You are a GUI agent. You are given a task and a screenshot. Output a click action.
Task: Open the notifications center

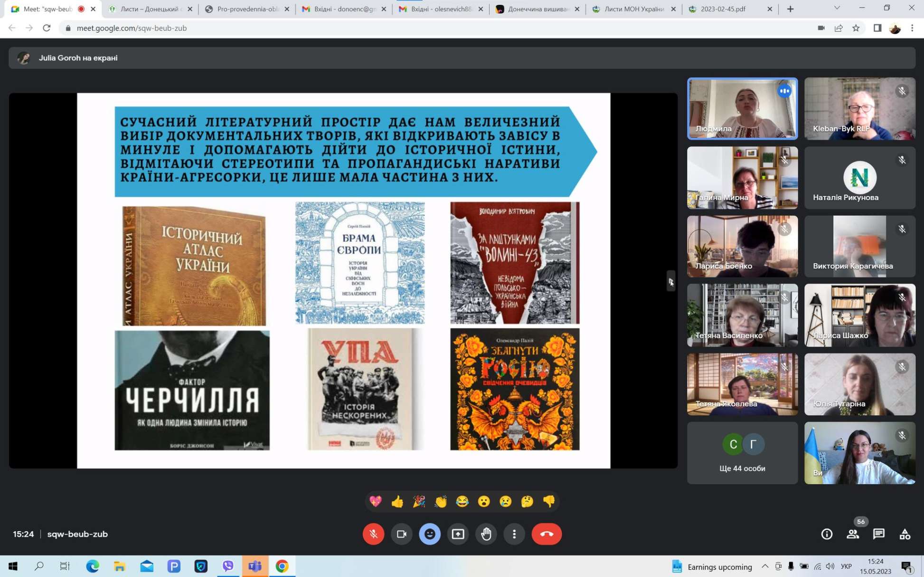907,567
